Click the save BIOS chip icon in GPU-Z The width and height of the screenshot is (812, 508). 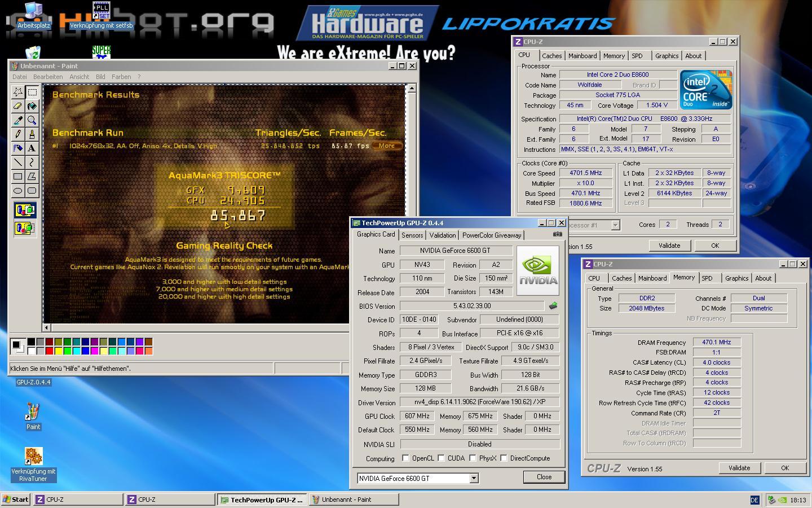(553, 306)
